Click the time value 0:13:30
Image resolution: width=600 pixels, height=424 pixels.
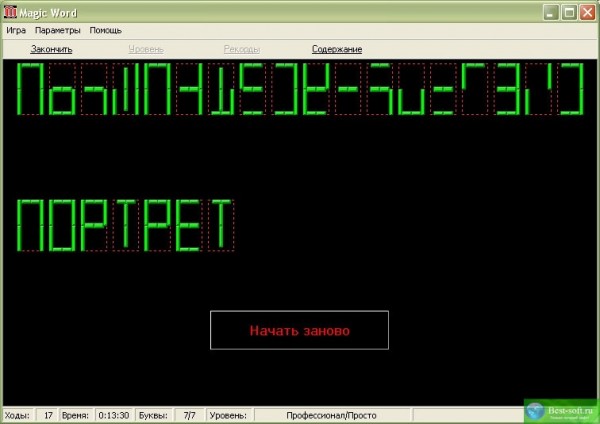pos(114,415)
